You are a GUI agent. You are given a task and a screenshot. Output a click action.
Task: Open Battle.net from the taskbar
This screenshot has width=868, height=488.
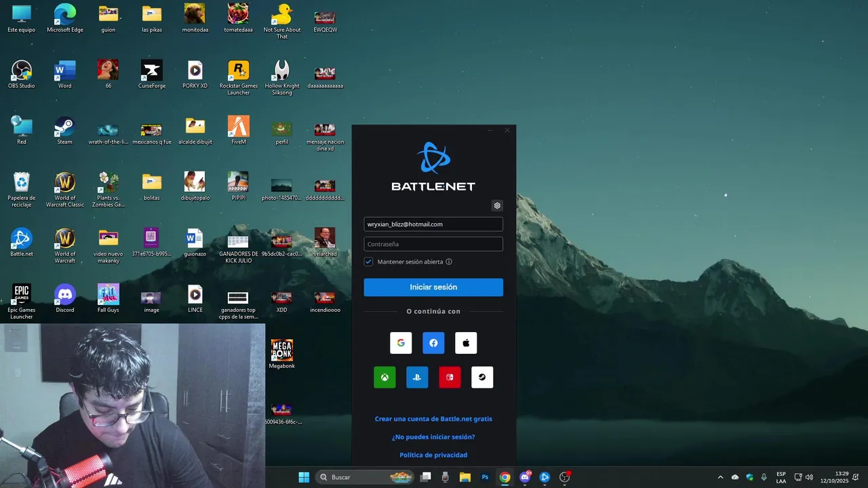tap(545, 477)
